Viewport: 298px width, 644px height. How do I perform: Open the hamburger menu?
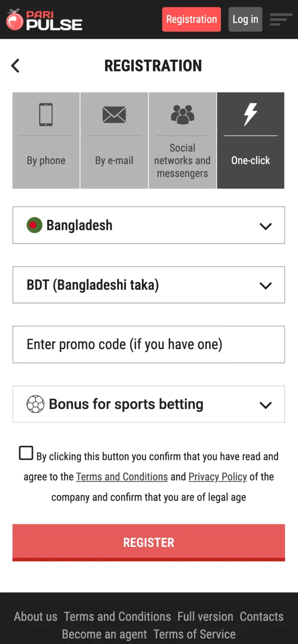(280, 20)
